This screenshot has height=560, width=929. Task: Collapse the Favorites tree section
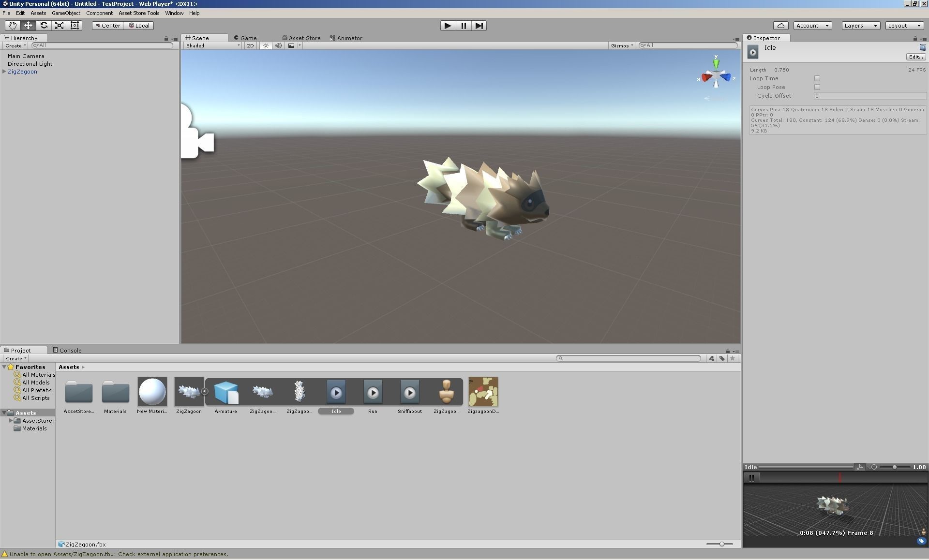coord(4,367)
